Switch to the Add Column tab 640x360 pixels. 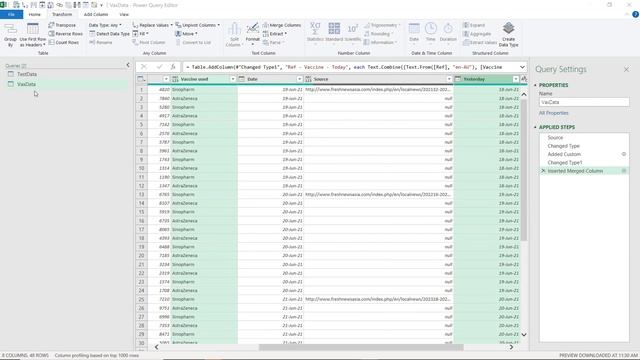tap(96, 14)
